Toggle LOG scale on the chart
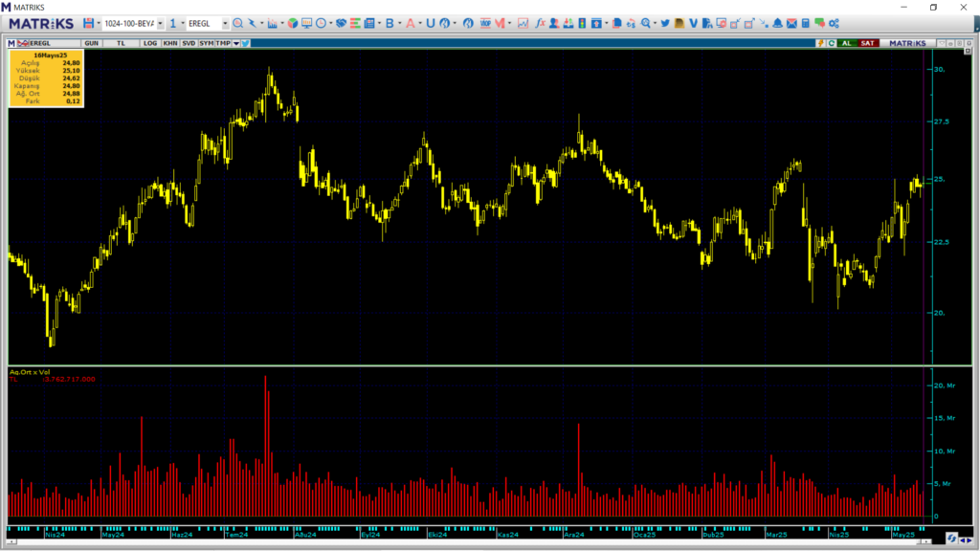The height and width of the screenshot is (551, 980). pyautogui.click(x=150, y=43)
